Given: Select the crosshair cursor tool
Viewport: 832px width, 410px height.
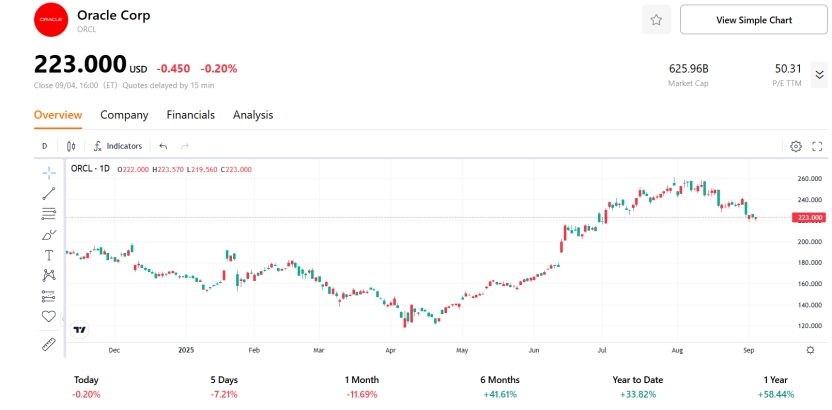Looking at the screenshot, I should click(48, 173).
